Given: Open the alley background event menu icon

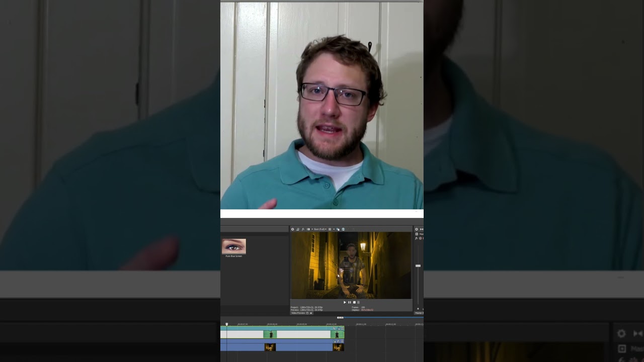Looking at the screenshot, I should click(342, 341).
